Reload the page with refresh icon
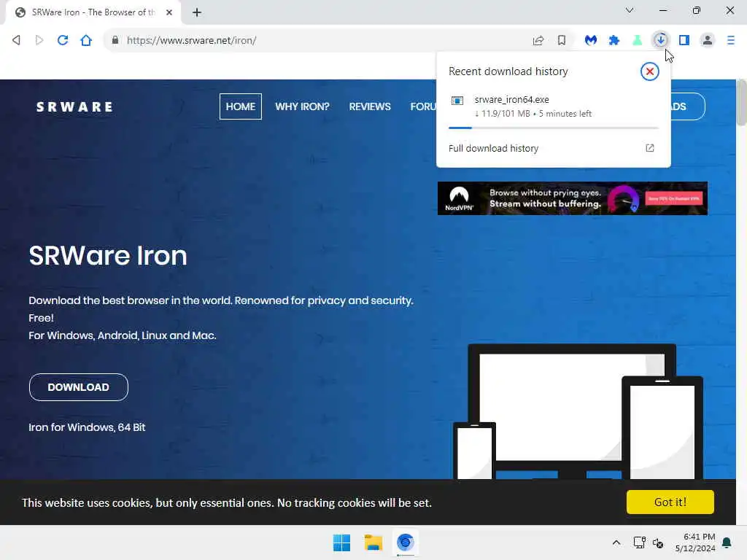The image size is (747, 560). click(63, 40)
